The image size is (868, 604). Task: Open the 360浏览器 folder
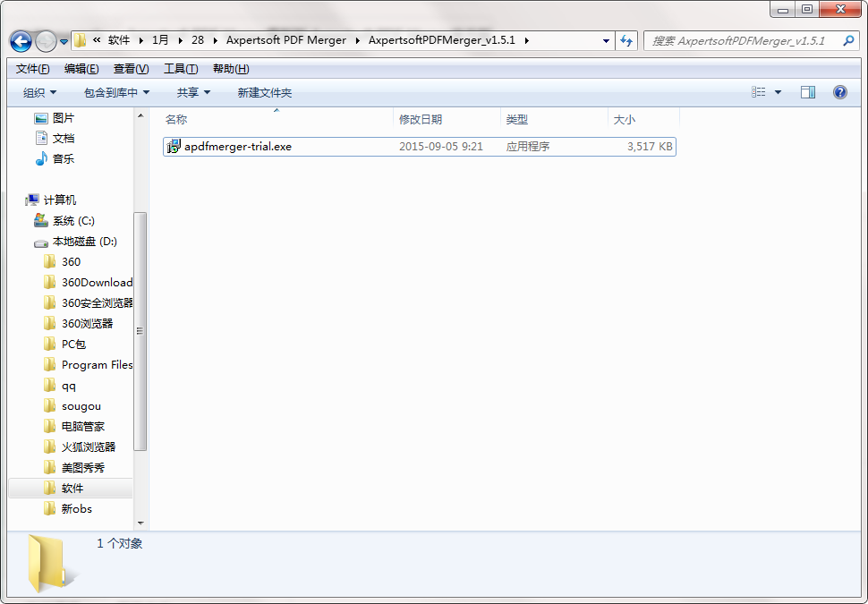click(78, 323)
